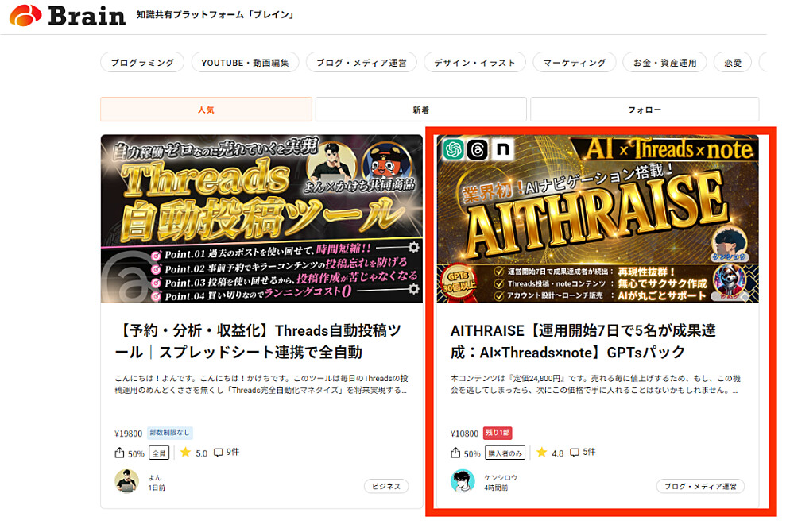Click the Brain logo icon
The width and height of the screenshot is (790, 532).
click(25, 15)
